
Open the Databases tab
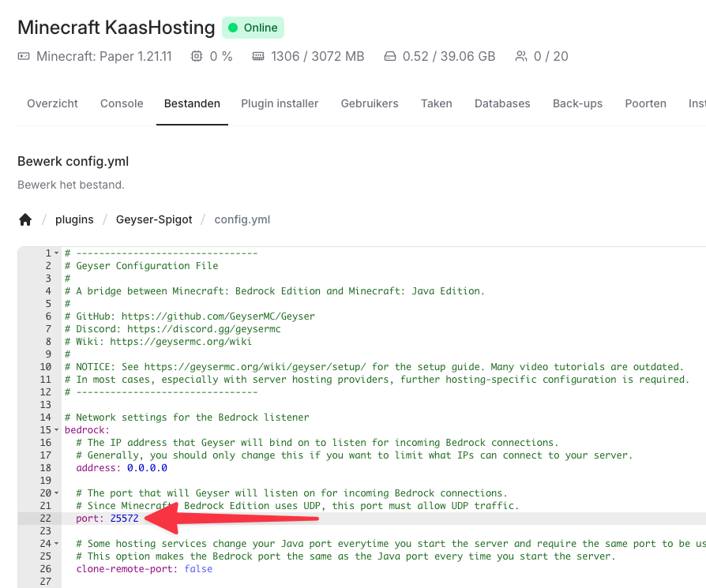coord(502,103)
